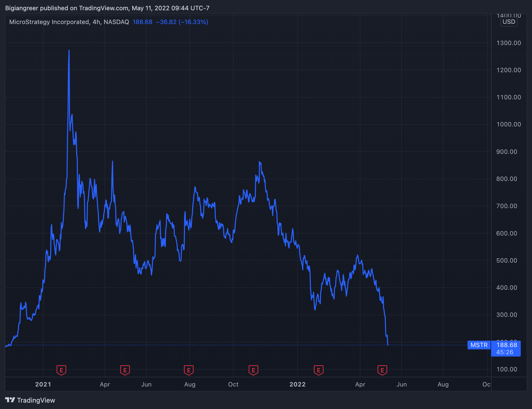This screenshot has height=409, width=532.
Task: Click the TradingView logo at bottom left
Action: (30, 400)
